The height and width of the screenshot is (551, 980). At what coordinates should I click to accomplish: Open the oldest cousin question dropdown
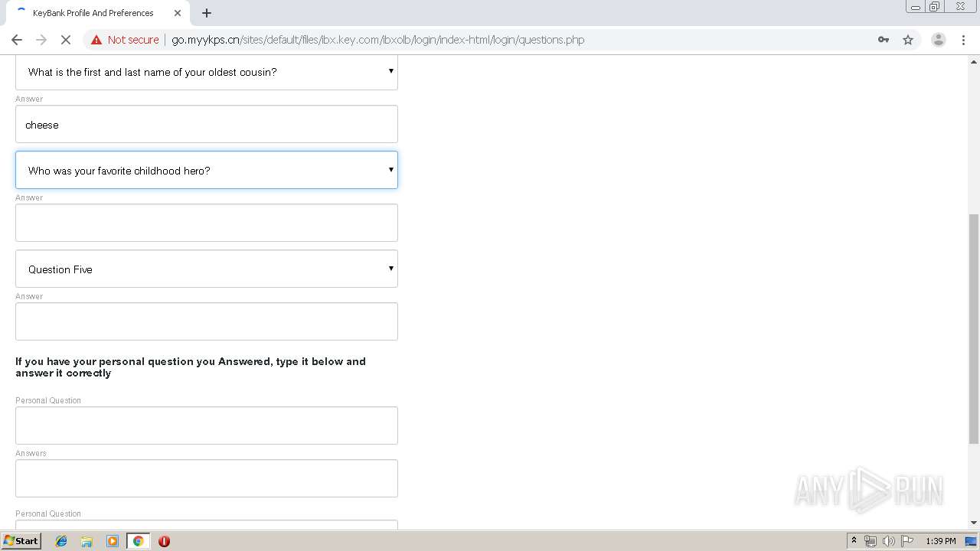[x=207, y=72]
